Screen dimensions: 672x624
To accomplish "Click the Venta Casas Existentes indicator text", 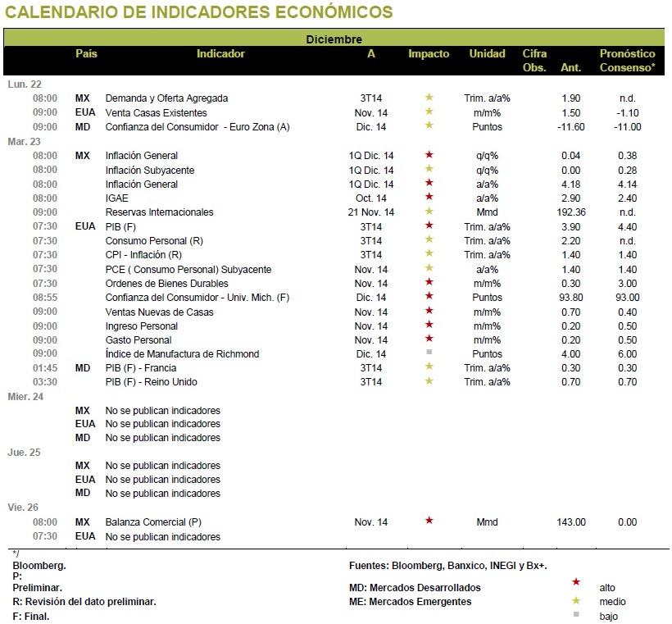I will pyautogui.click(x=156, y=113).
